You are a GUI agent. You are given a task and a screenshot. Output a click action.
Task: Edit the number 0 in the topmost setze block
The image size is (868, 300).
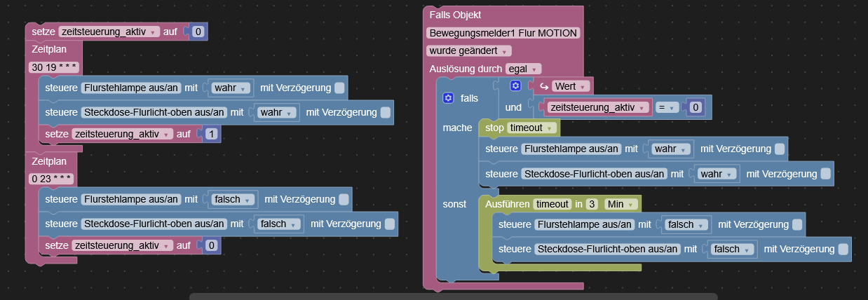[x=198, y=32]
